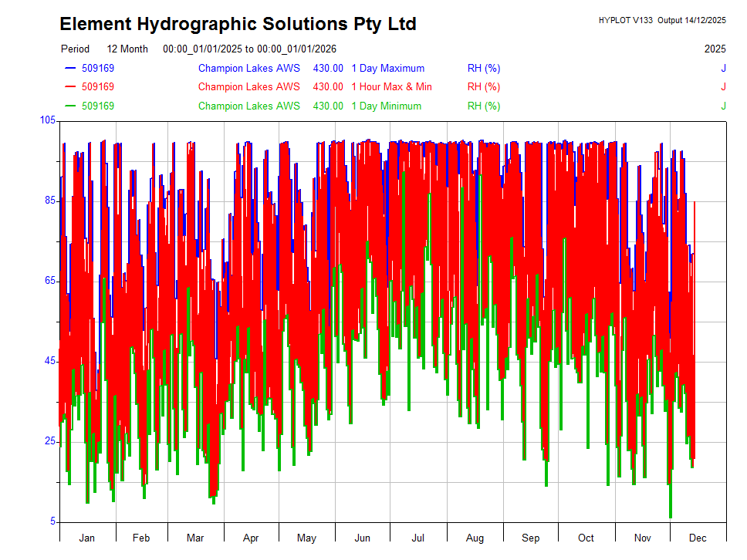Click the Mar label on the time axis
The image size is (747, 560).
(x=196, y=538)
